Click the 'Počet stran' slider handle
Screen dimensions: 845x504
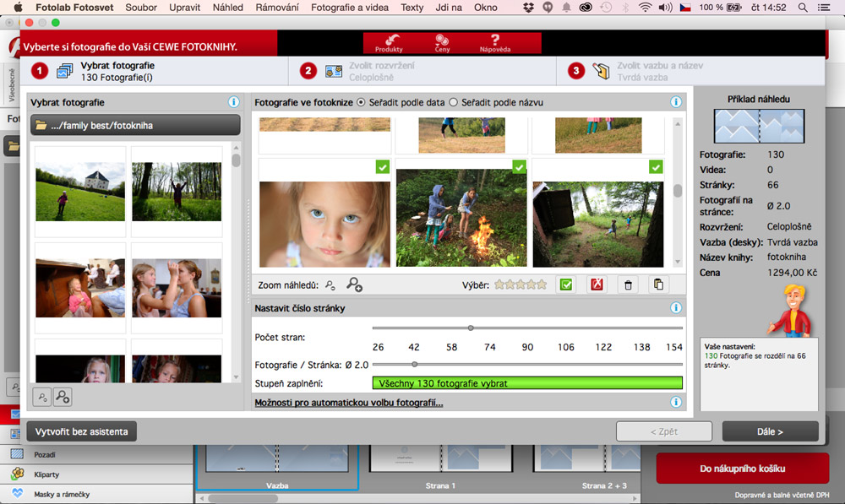click(471, 328)
